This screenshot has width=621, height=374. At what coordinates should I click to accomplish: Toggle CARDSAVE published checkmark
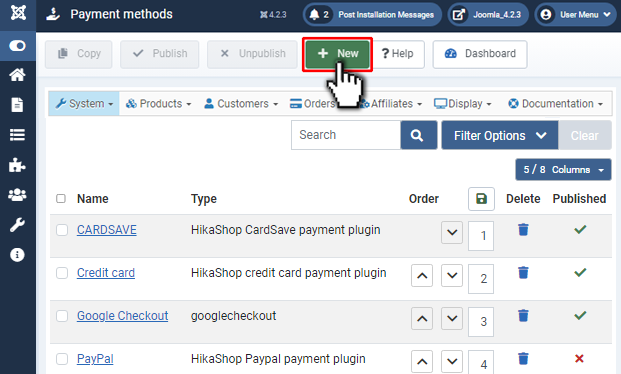click(580, 229)
